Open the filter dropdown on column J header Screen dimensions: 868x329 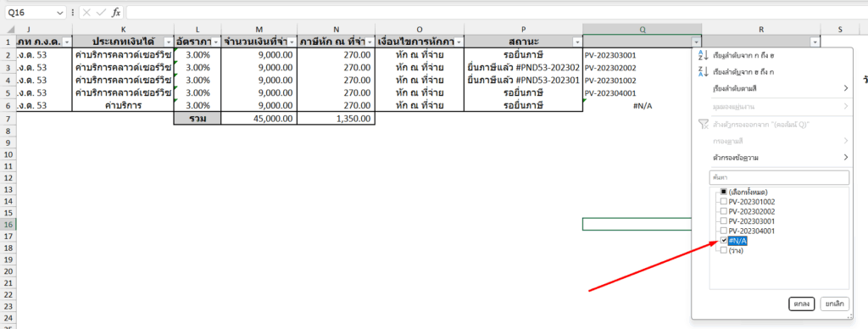tap(67, 42)
